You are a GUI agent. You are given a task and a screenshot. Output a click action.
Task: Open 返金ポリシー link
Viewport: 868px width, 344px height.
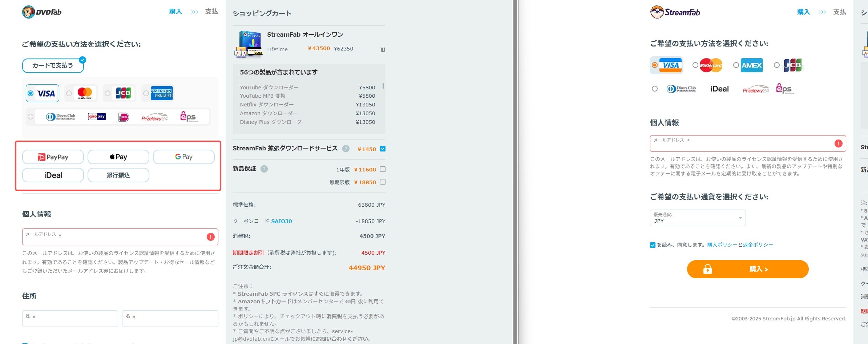pos(758,245)
